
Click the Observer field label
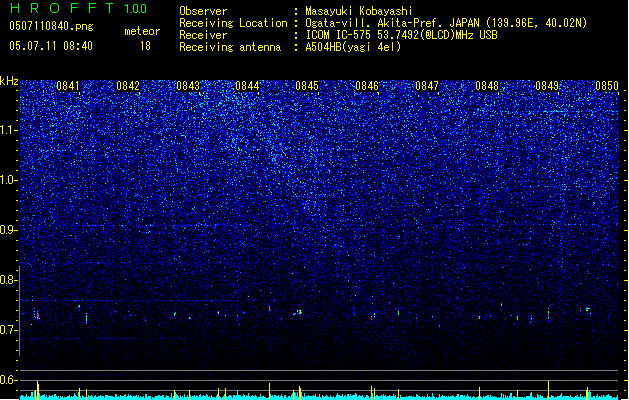tap(203, 11)
